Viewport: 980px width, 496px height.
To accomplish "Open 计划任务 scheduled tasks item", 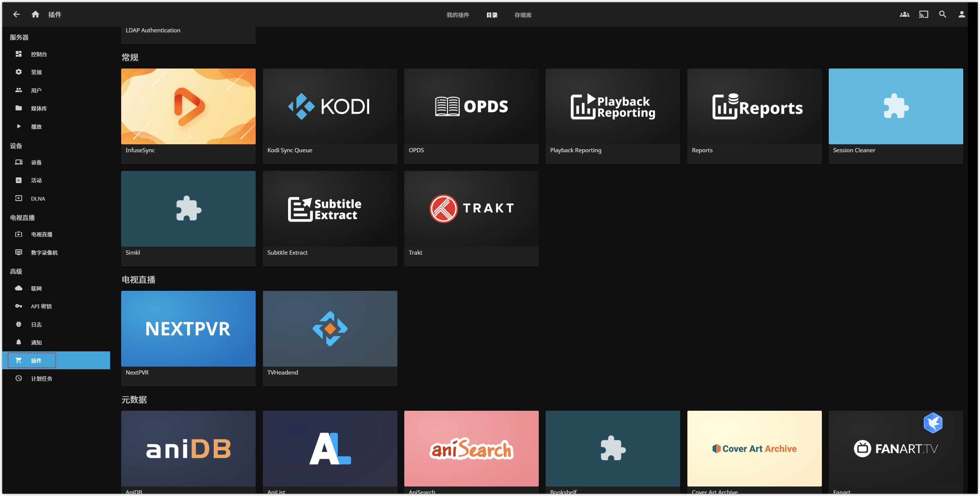I will [56, 378].
